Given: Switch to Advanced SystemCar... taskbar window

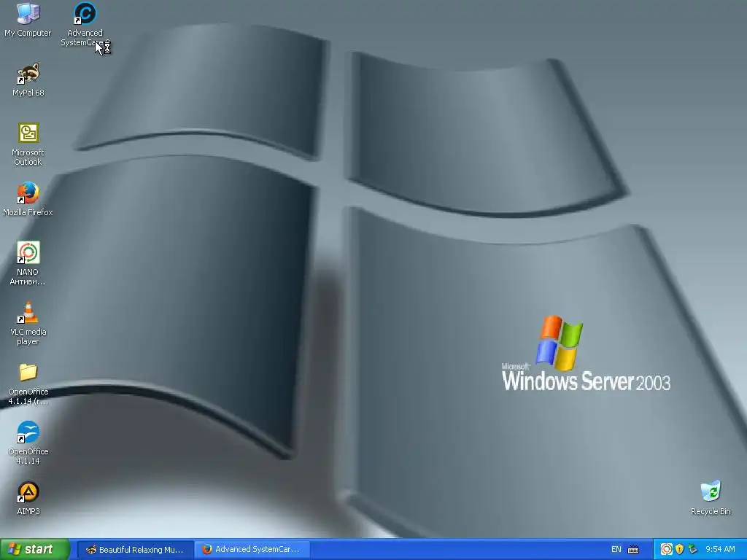Looking at the screenshot, I should 252,550.
